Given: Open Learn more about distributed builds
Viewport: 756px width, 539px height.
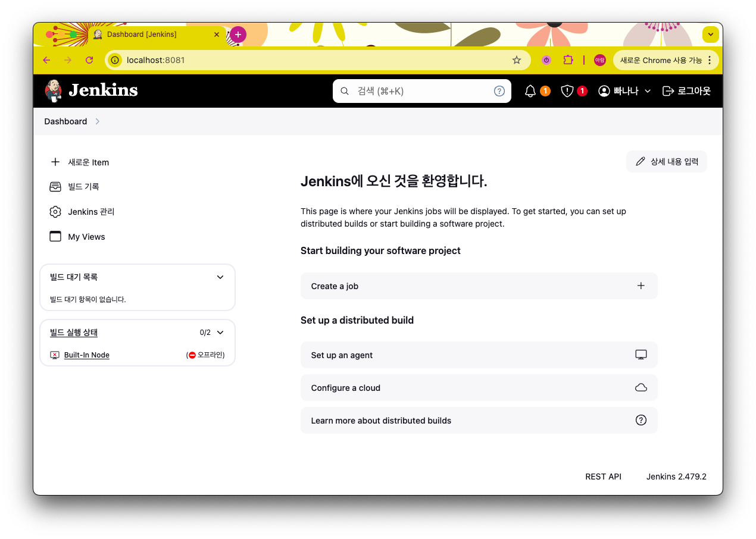Looking at the screenshot, I should (x=479, y=421).
